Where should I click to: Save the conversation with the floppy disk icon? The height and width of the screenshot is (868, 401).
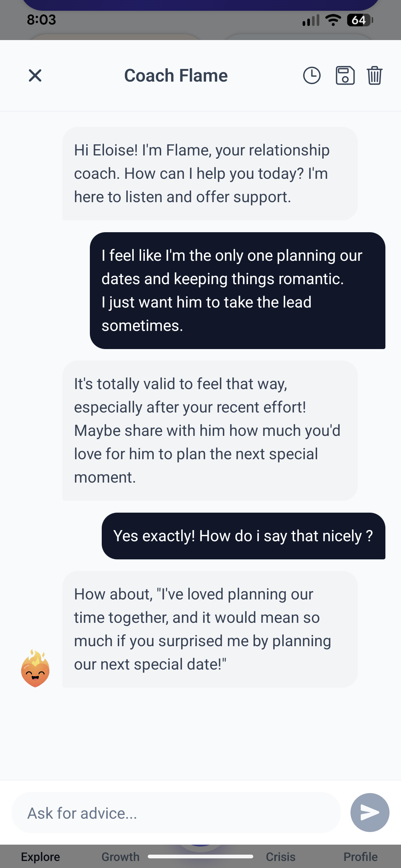pos(345,76)
